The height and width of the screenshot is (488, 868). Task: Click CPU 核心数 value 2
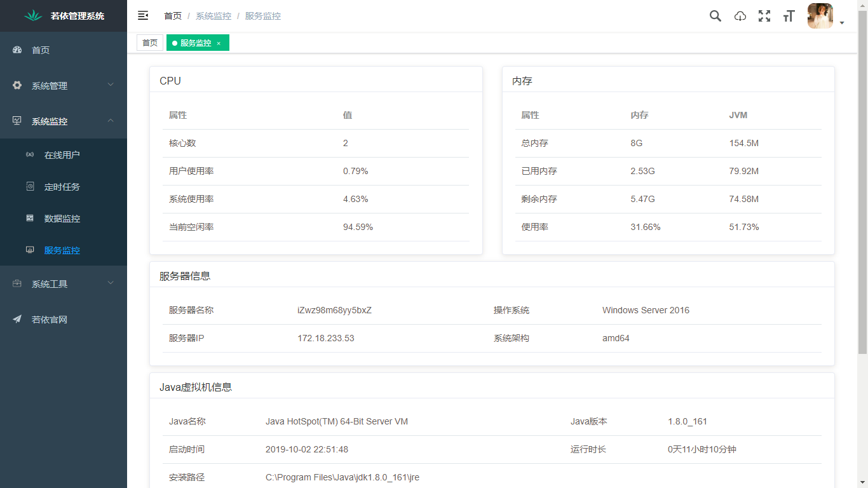coord(346,143)
